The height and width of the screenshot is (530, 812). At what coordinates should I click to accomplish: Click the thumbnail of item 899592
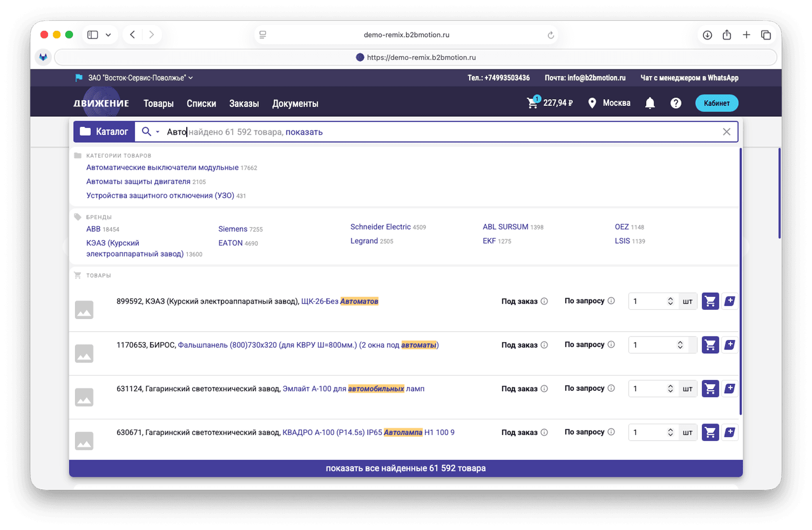pyautogui.click(x=84, y=309)
